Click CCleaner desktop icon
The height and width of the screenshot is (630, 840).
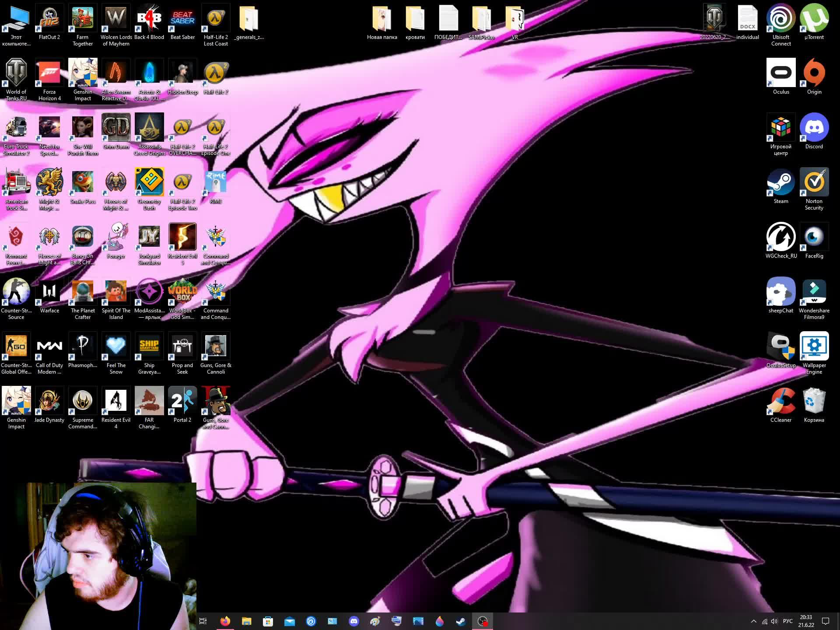pyautogui.click(x=780, y=401)
